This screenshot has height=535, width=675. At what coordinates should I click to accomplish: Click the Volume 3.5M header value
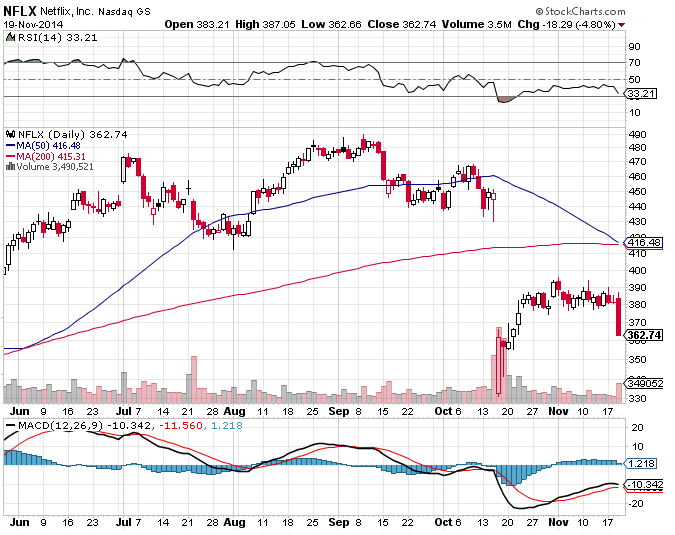pos(477,25)
